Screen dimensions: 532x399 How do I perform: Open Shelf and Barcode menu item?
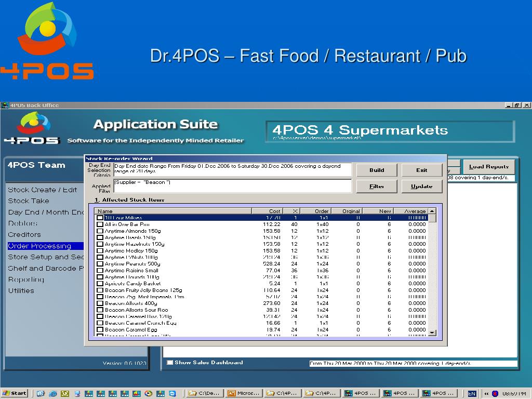click(46, 268)
